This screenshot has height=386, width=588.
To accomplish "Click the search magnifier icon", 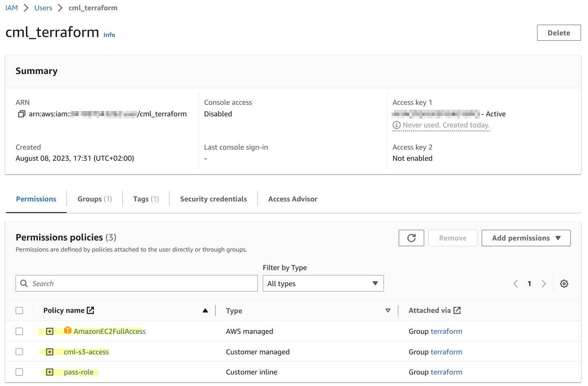I will point(24,283).
